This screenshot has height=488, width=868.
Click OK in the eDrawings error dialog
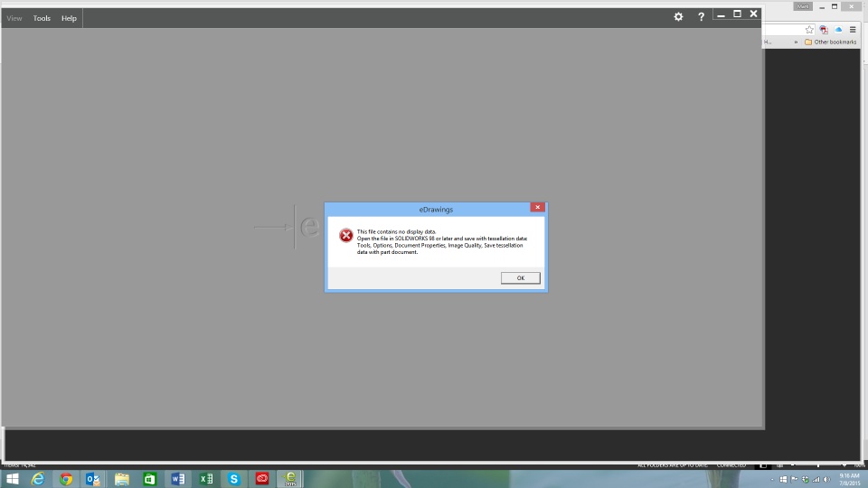point(521,277)
